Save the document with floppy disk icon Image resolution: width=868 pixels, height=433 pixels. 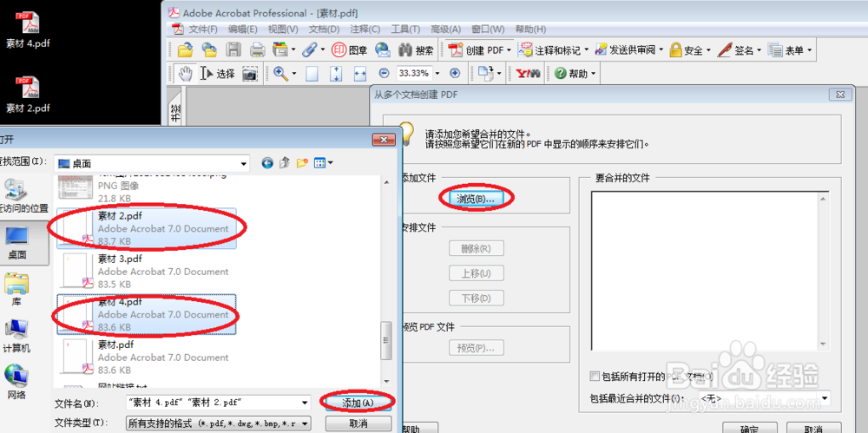tap(233, 50)
